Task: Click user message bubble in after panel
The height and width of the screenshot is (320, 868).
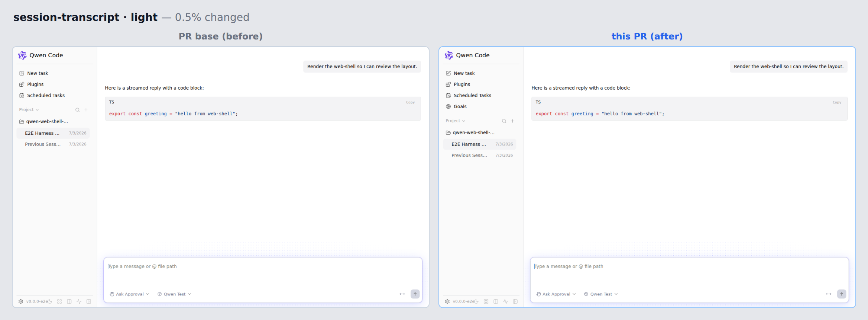Action: coord(788,67)
